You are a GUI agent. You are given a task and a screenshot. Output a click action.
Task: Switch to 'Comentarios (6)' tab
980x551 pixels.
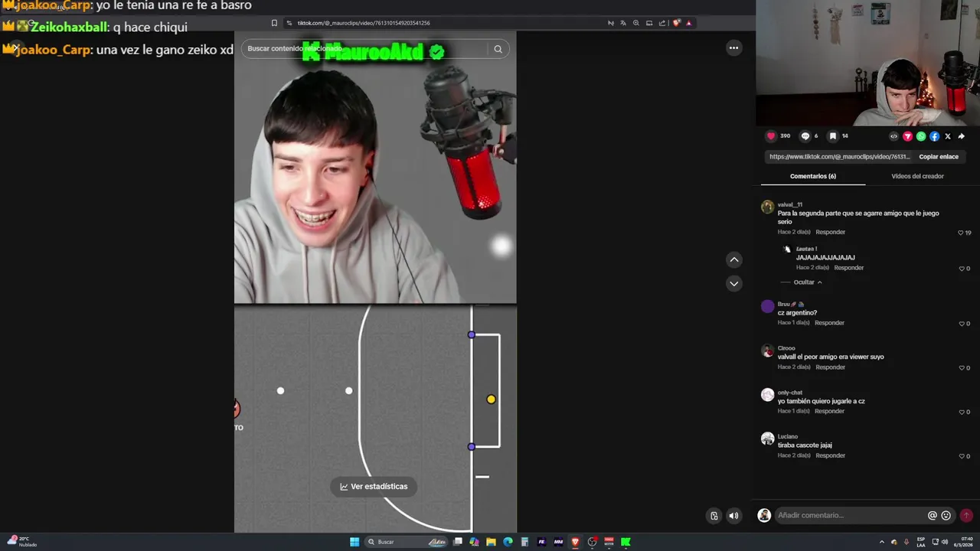coord(813,176)
